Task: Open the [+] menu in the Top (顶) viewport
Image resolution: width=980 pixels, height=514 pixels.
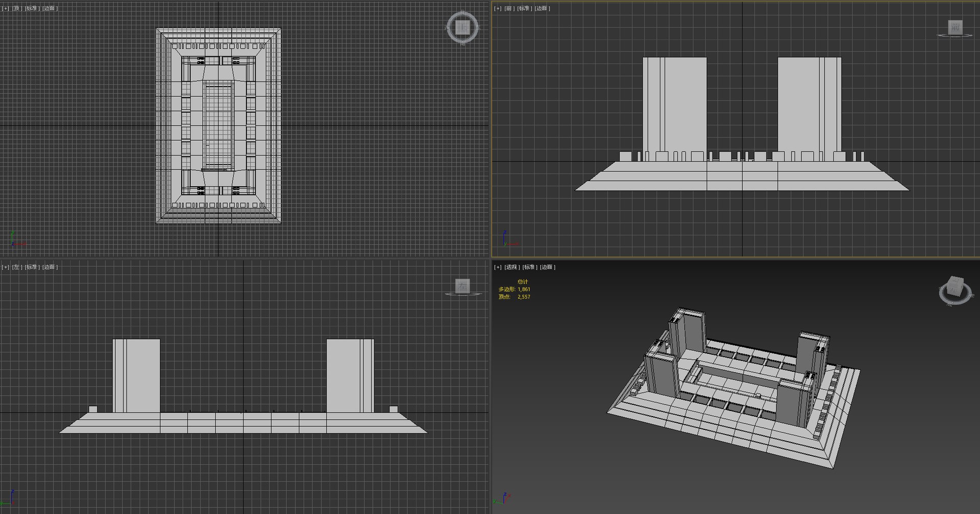Action: (6, 8)
